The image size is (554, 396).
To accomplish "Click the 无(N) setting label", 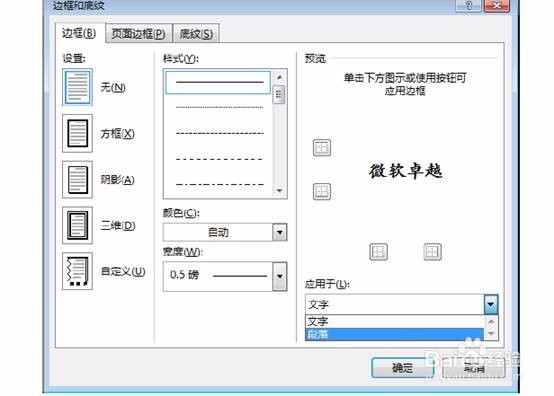I will tap(113, 87).
